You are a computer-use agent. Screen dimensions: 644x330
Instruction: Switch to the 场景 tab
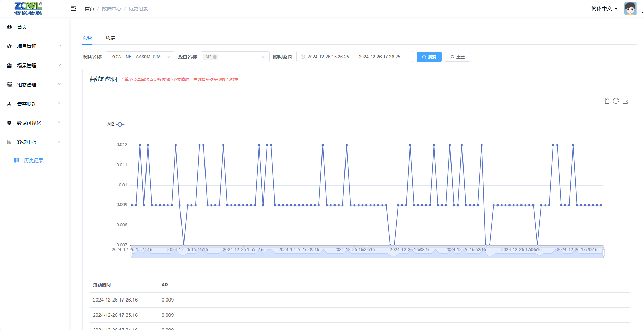pos(110,38)
